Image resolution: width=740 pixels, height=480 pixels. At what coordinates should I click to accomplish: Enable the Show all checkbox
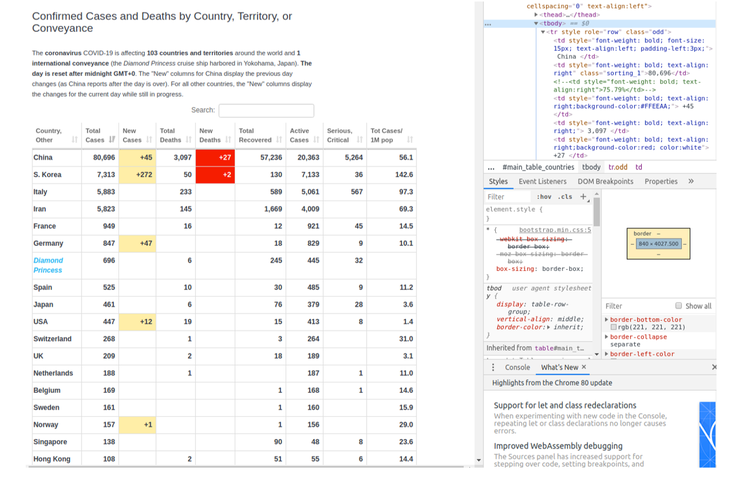pyautogui.click(x=679, y=306)
